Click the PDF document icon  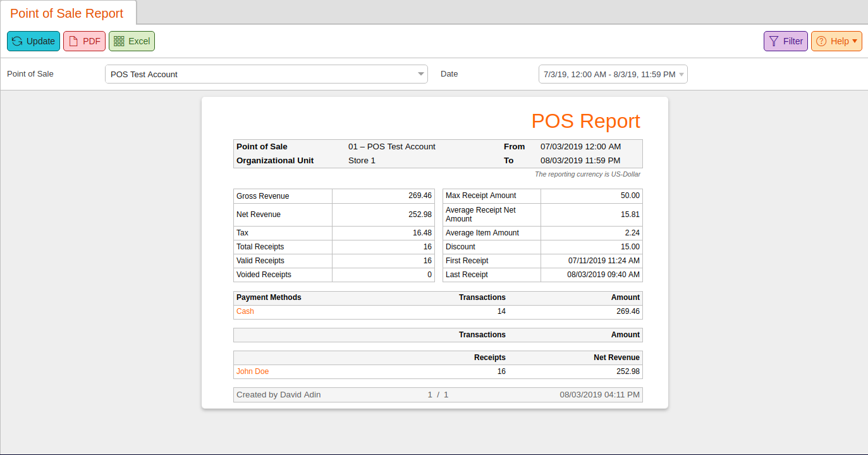[x=73, y=41]
